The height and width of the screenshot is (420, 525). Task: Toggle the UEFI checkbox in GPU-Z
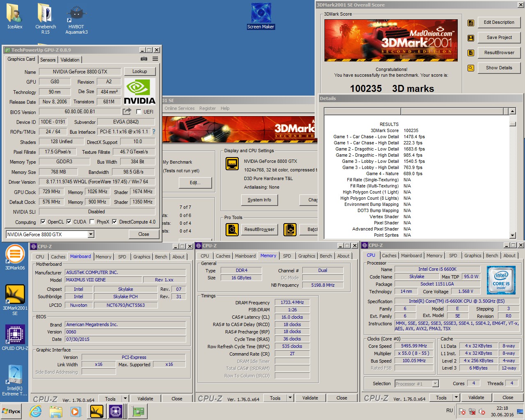pos(139,112)
